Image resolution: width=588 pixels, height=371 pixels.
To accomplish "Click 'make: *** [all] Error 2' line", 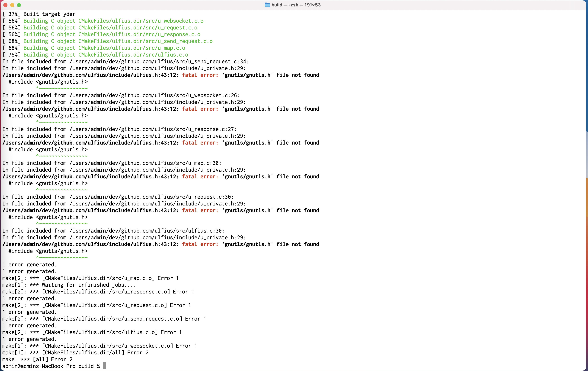I will click(x=37, y=359).
